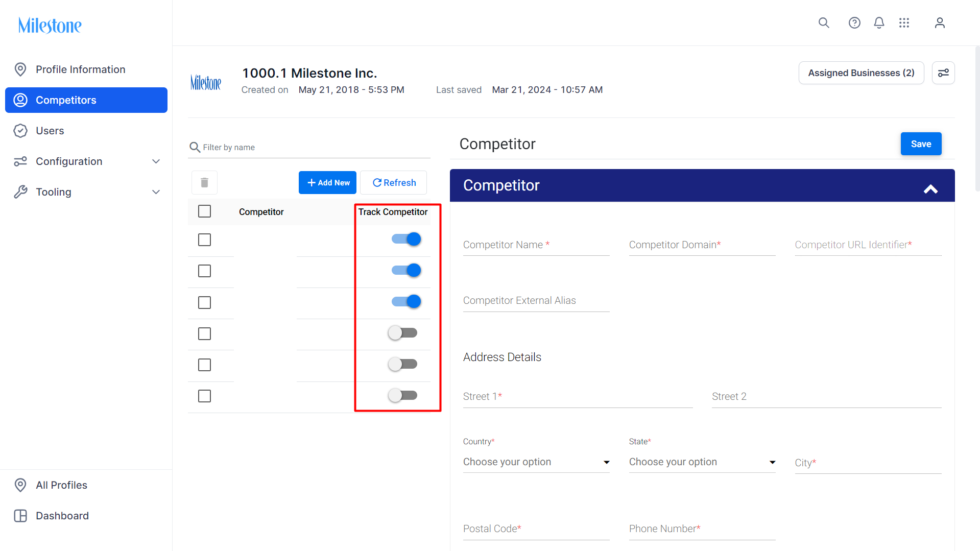Click the trash delete icon above the list

(x=204, y=183)
